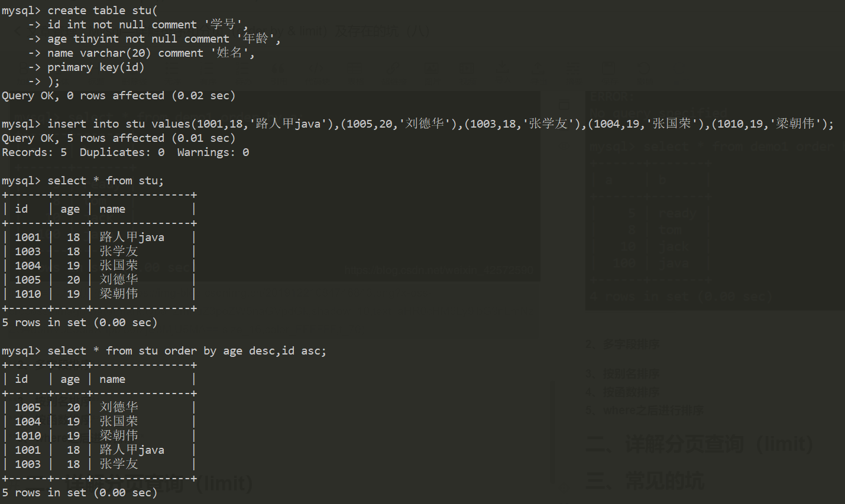
Task: Click id 1001 in the unsorted result table
Action: [28, 238]
